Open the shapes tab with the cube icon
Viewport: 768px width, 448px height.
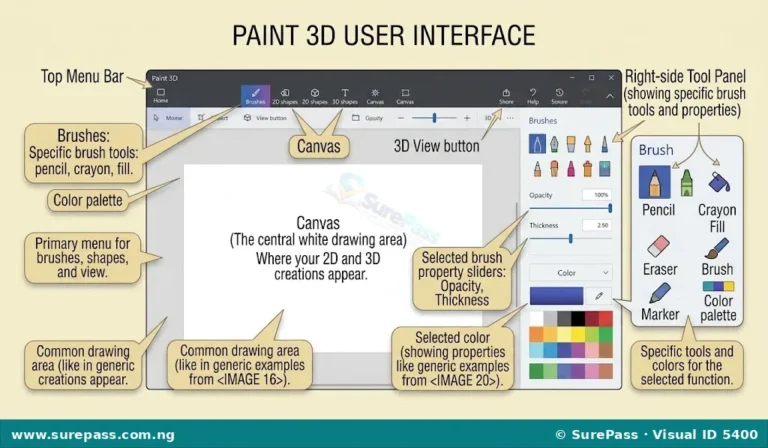coord(314,96)
